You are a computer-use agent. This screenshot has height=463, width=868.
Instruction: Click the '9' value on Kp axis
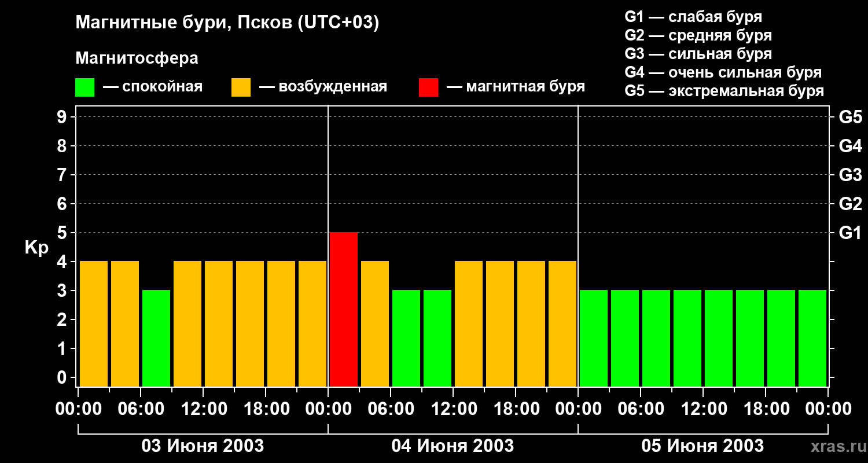pyautogui.click(x=63, y=117)
